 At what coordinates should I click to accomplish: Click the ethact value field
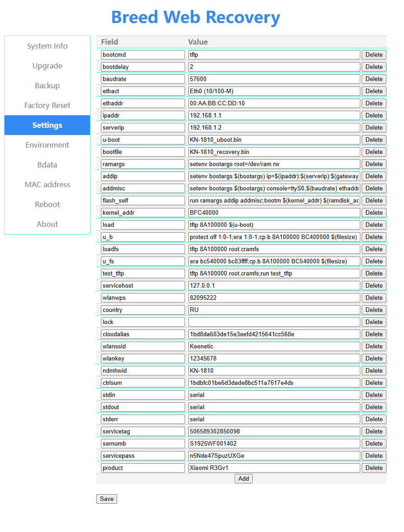pyautogui.click(x=274, y=91)
